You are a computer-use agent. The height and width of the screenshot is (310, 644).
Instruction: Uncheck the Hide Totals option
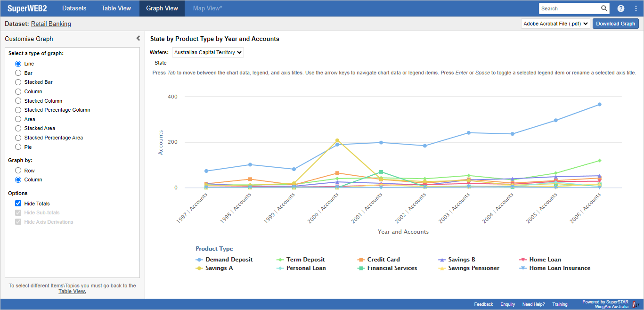coord(18,203)
